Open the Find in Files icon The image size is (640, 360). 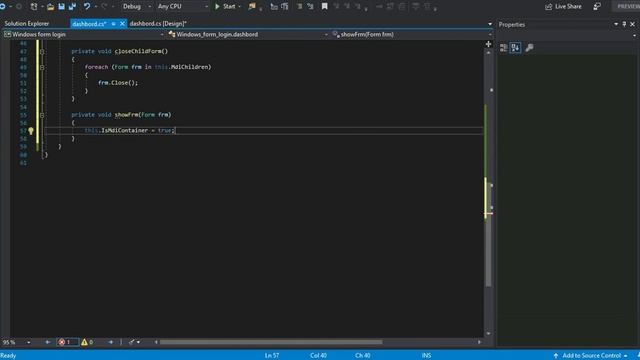tap(252, 7)
